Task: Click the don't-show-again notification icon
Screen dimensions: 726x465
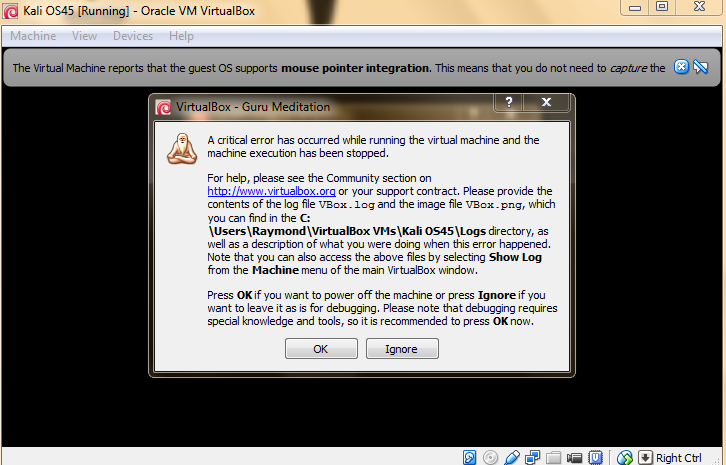Action: tap(701, 68)
